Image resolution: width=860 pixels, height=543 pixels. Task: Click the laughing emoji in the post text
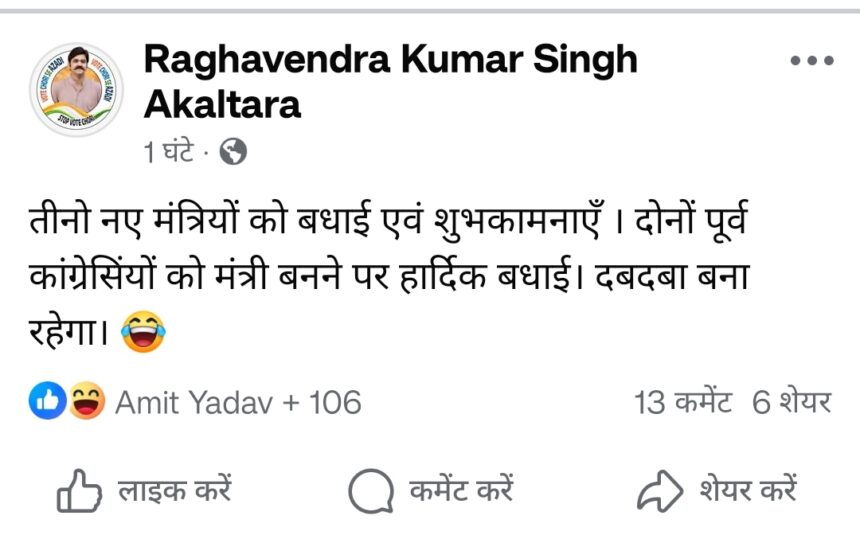coord(142,333)
